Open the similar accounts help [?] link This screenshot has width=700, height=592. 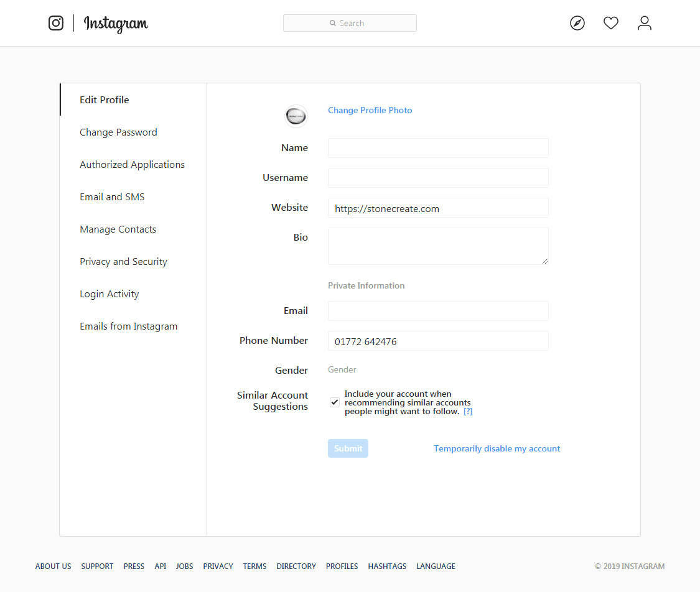(x=467, y=411)
